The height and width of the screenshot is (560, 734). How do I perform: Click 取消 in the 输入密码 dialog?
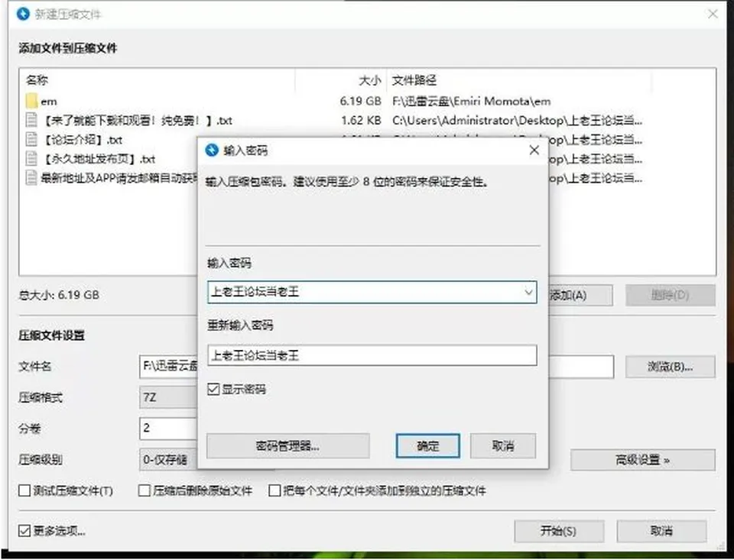pos(503,446)
